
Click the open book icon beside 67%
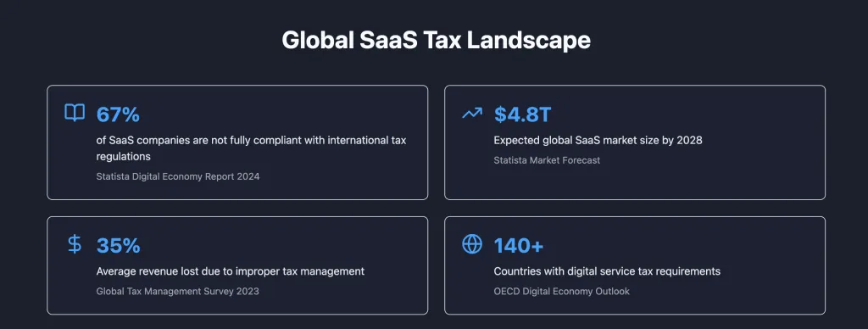[75, 113]
